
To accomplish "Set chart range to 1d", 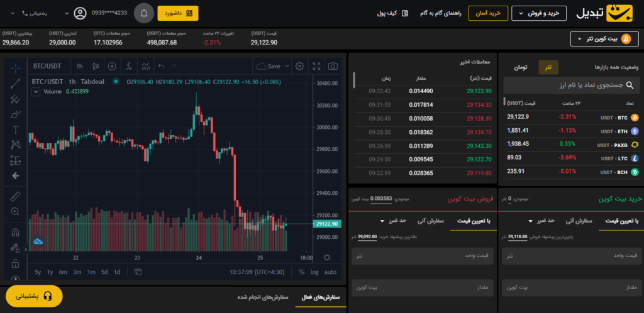I will point(117,272).
